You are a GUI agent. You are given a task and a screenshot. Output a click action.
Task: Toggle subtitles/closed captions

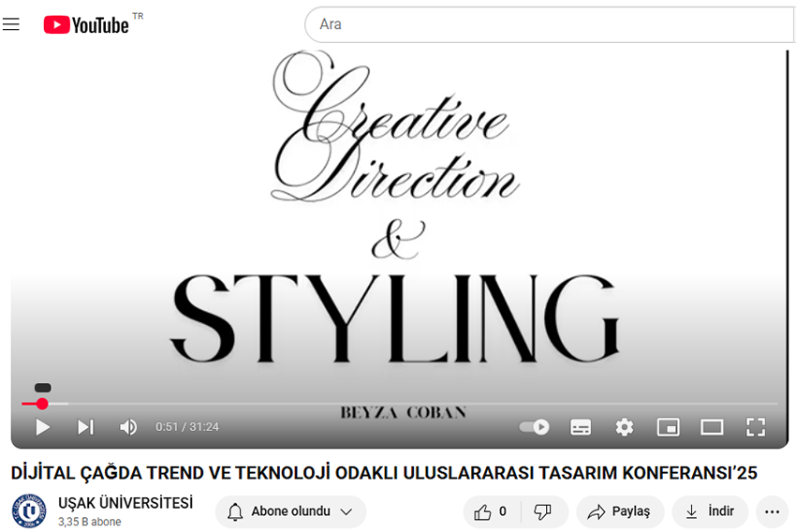pos(581,427)
